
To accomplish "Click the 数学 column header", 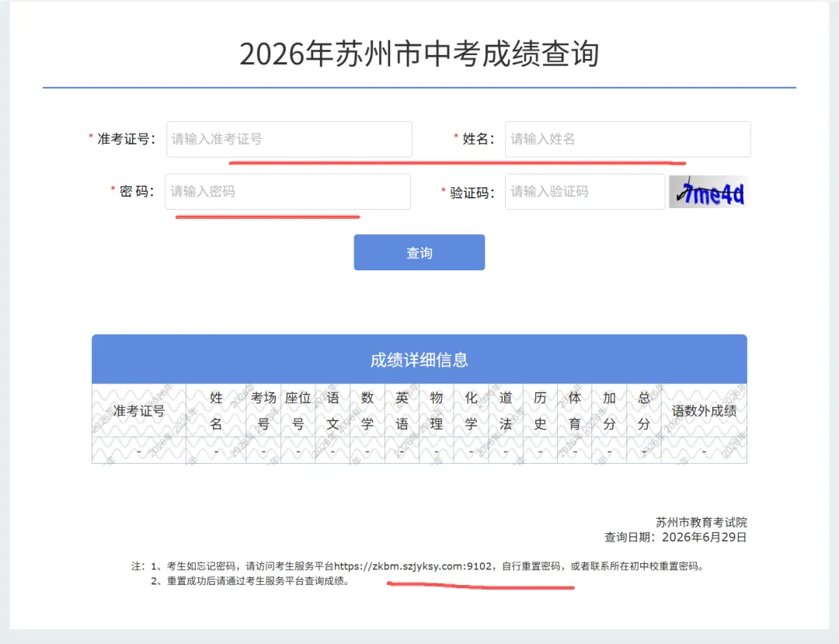I will coord(367,410).
